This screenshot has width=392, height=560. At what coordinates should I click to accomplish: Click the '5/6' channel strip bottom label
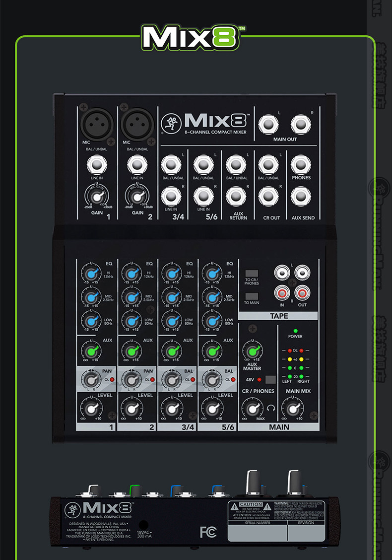217,427
